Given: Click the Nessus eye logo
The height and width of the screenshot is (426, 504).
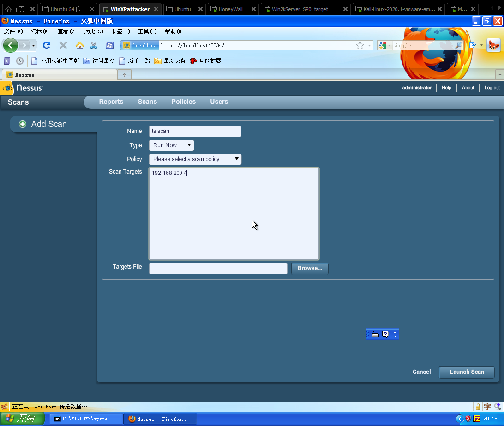Looking at the screenshot, I should point(7,88).
